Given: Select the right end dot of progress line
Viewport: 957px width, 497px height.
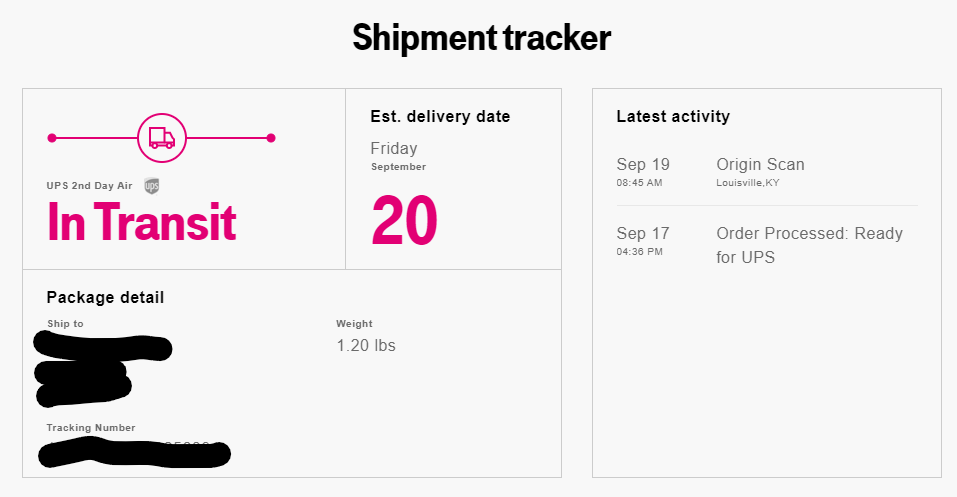Looking at the screenshot, I should 271,138.
